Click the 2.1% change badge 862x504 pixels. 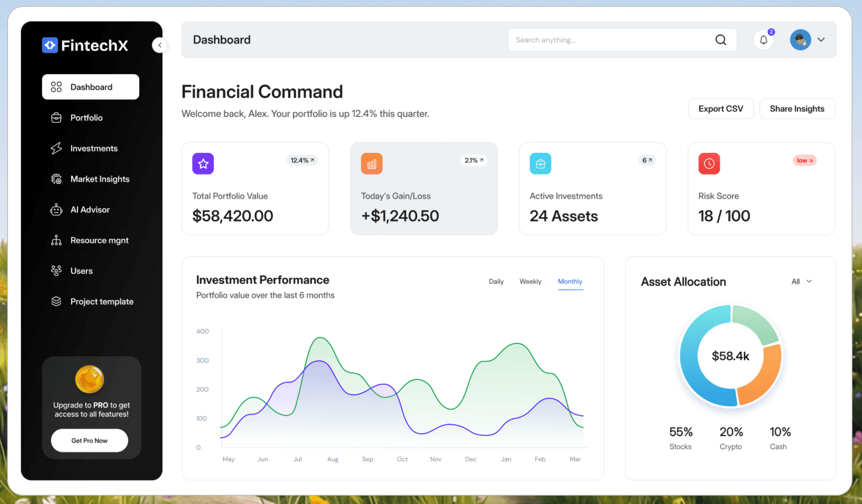pos(474,160)
